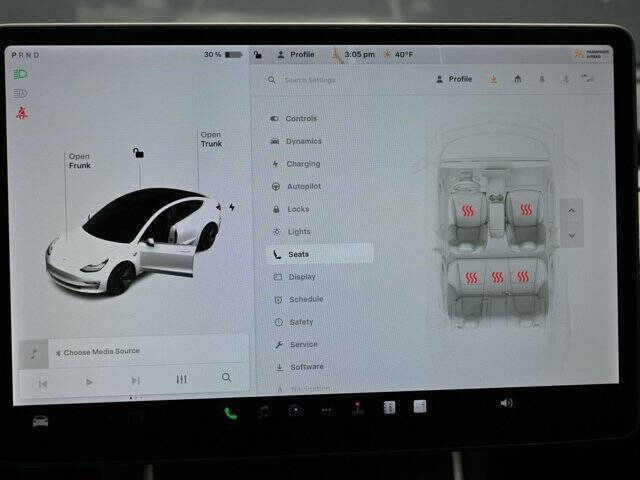Toggle rear center seat heater
Image resolution: width=640 pixels, height=480 pixels.
[x=497, y=278]
